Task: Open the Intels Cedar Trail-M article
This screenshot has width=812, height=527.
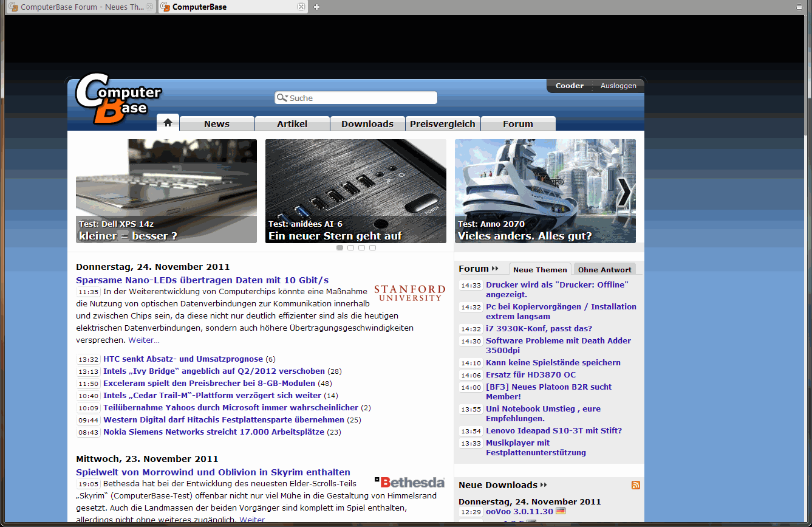Action: point(213,396)
